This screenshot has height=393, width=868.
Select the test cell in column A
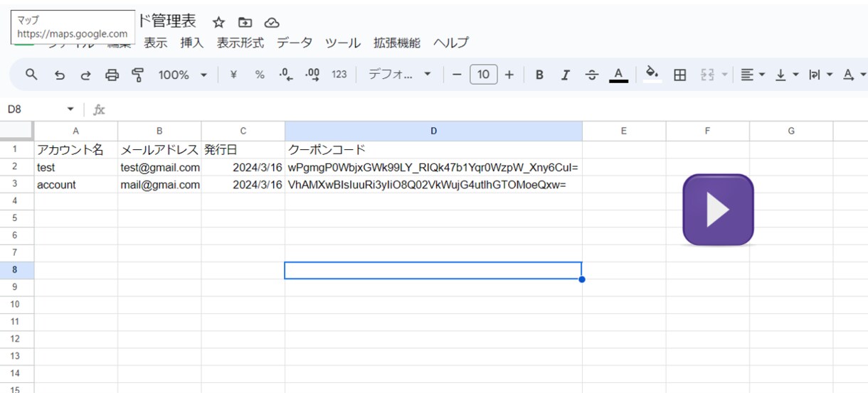click(76, 168)
